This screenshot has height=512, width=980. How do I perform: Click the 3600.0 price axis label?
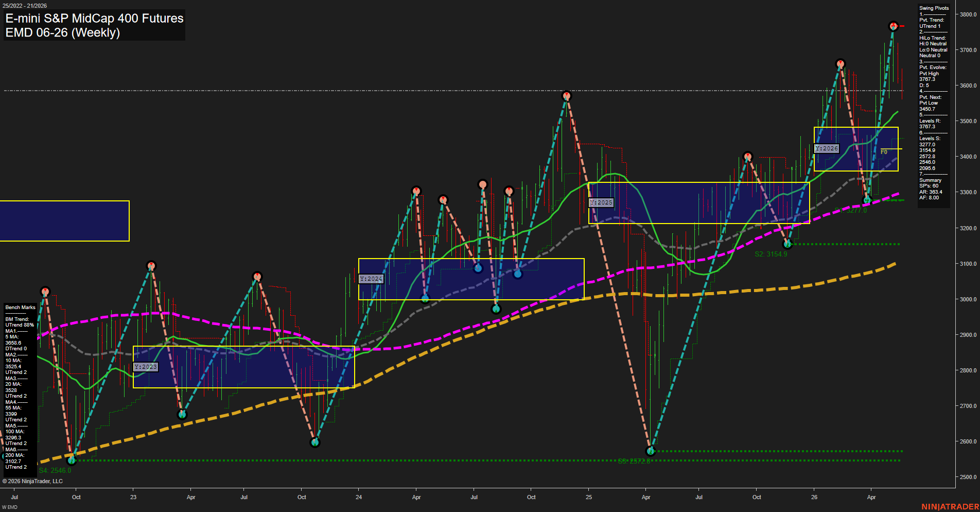tap(968, 86)
